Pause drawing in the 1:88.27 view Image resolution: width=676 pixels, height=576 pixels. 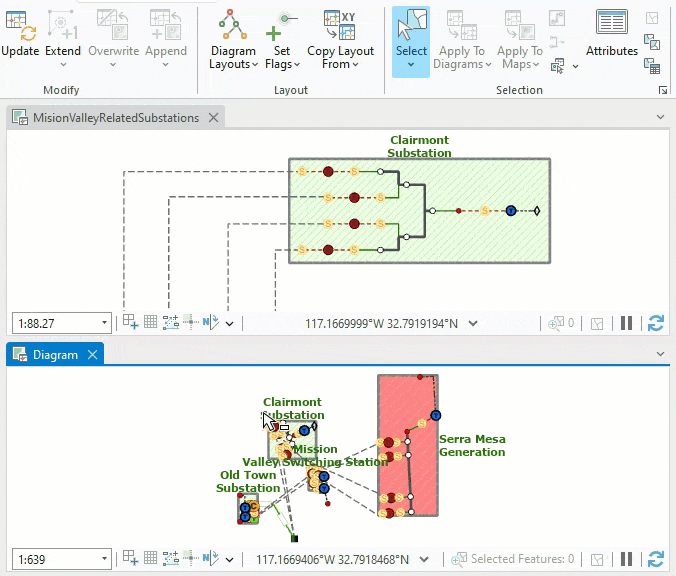626,323
